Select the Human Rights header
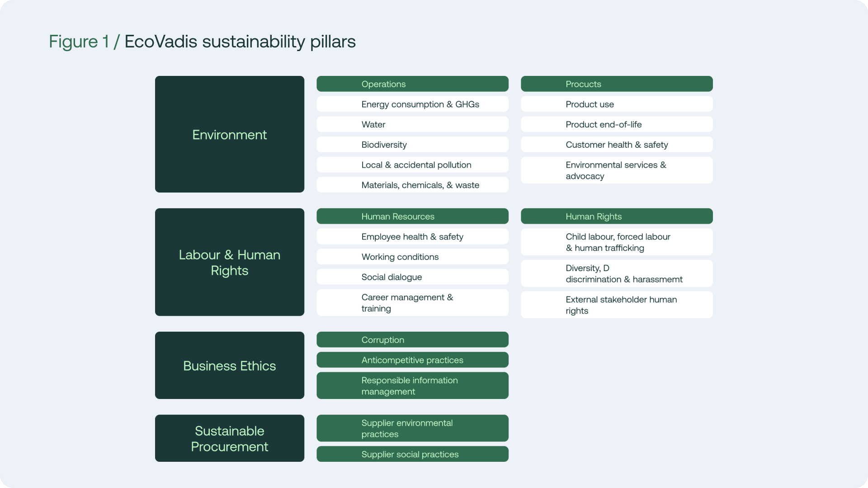 (x=616, y=216)
